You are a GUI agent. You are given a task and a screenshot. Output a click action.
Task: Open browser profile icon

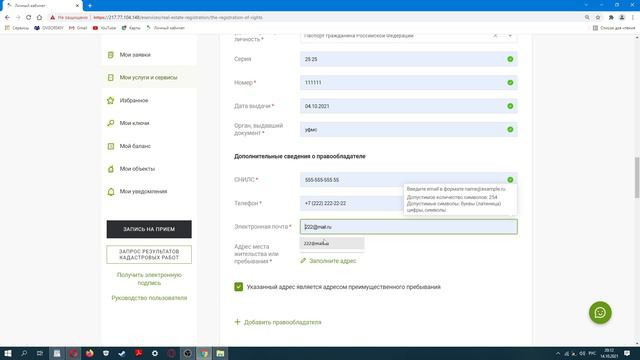tap(622, 18)
